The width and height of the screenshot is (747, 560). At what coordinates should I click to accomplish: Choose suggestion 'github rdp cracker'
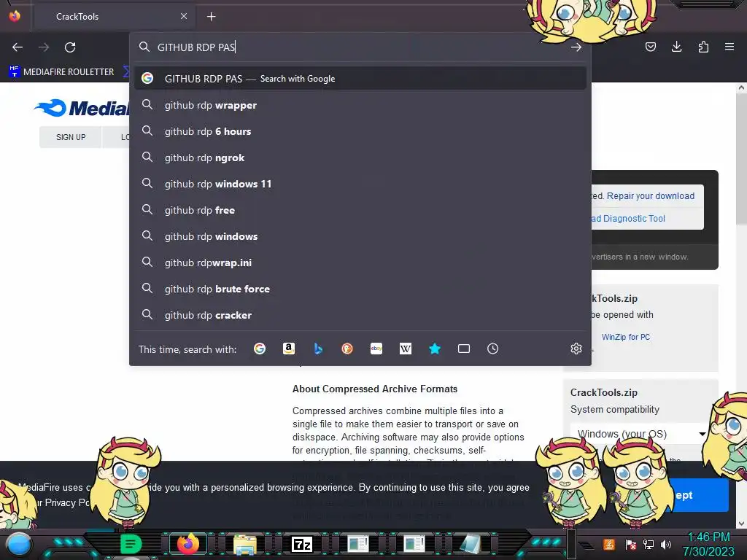click(360, 315)
